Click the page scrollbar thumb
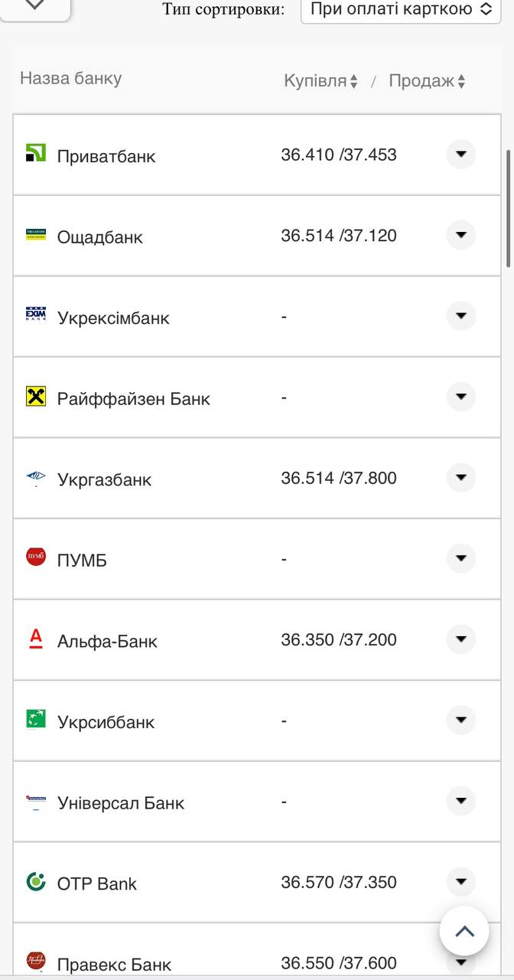 tap(509, 208)
